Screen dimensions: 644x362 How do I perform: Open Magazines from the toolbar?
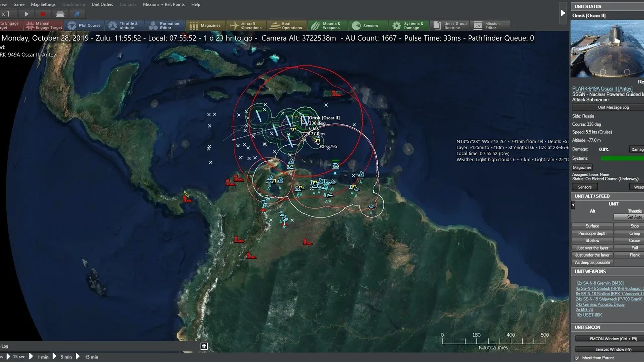pos(205,26)
